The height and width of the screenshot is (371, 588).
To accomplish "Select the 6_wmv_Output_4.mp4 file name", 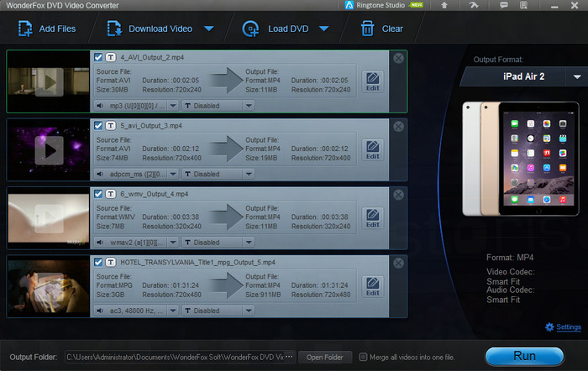I will point(154,194).
